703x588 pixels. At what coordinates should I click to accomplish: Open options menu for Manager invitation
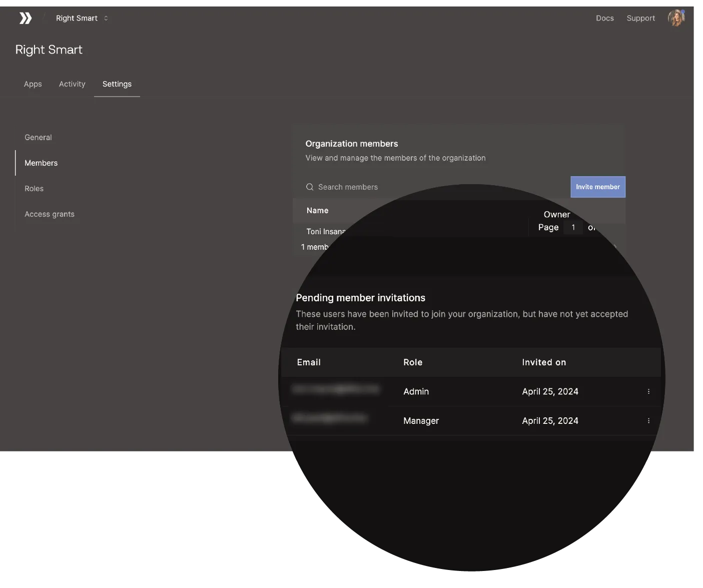tap(648, 421)
